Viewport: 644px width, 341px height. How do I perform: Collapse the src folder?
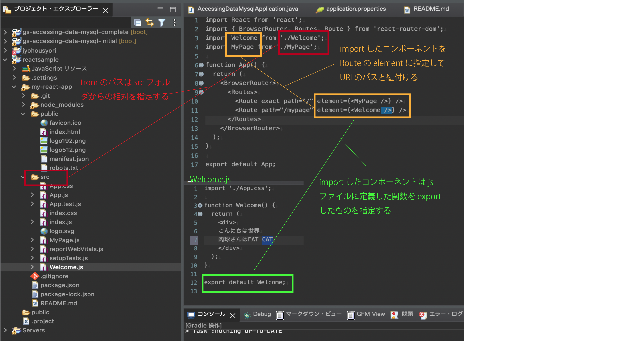pyautogui.click(x=23, y=177)
